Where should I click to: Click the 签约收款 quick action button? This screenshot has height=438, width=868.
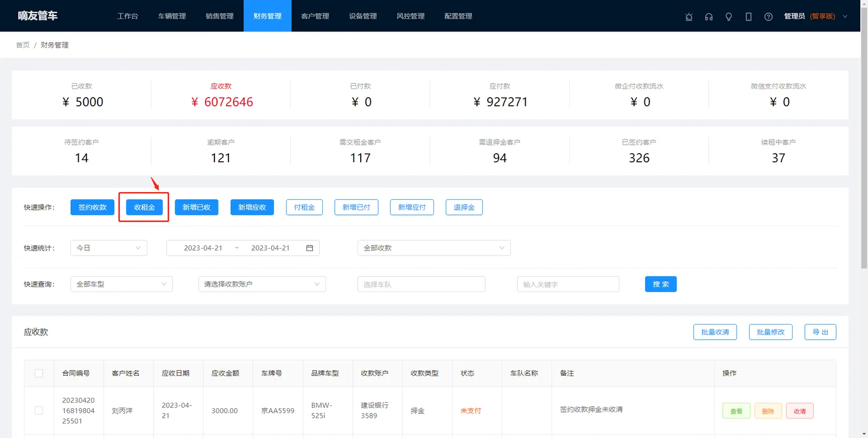(x=92, y=207)
